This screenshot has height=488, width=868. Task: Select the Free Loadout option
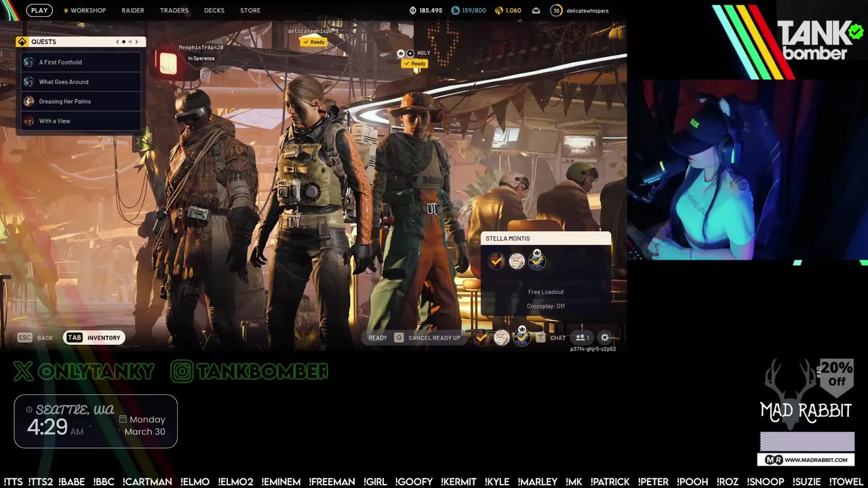pyautogui.click(x=546, y=292)
